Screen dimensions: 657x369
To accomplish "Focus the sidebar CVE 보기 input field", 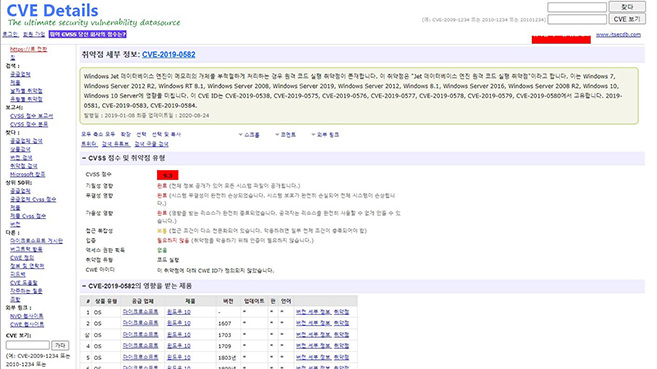I will tap(28, 345).
